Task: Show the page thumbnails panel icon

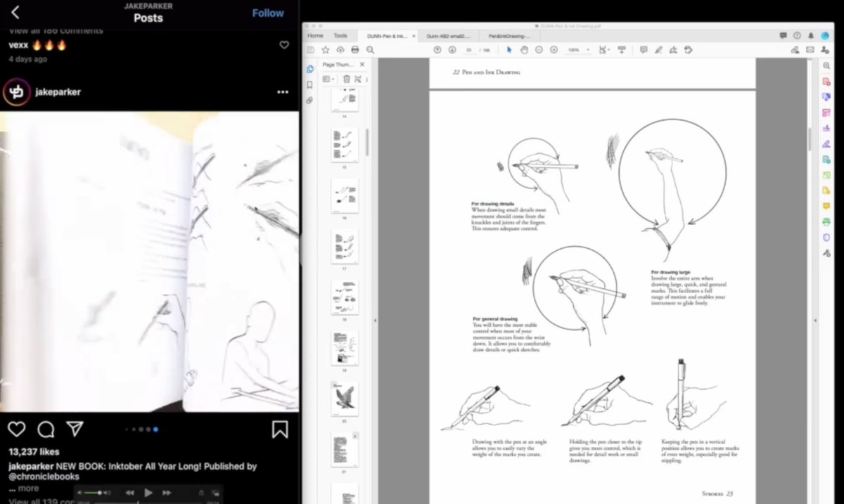Action: point(309,69)
